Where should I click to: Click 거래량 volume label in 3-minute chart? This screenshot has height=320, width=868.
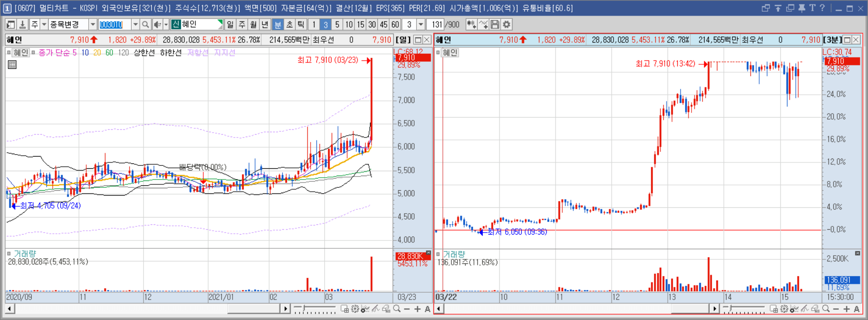454,254
